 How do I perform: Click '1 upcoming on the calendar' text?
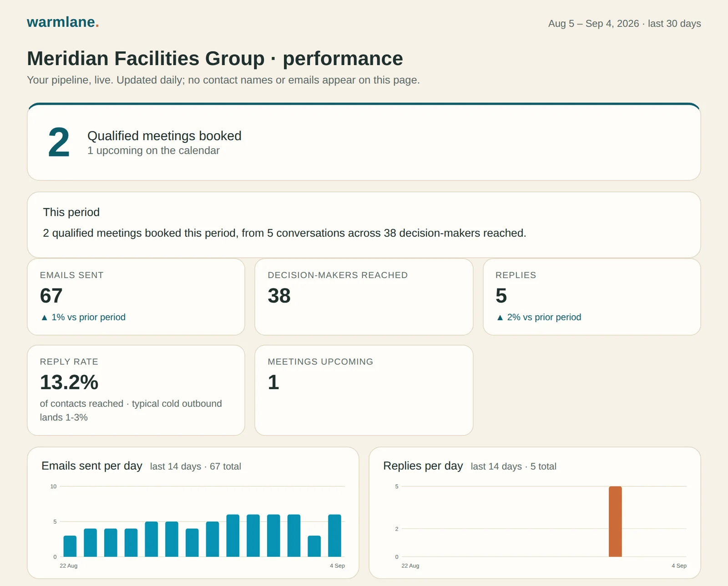153,151
